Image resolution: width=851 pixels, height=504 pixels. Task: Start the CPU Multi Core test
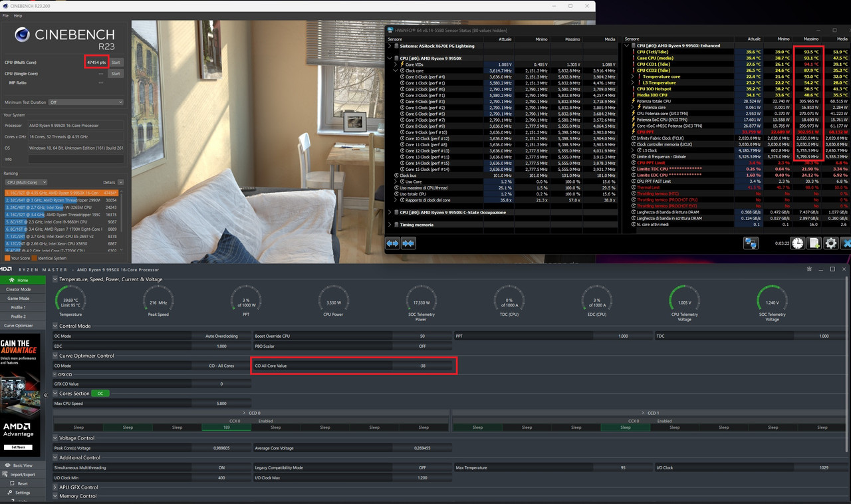tap(116, 62)
